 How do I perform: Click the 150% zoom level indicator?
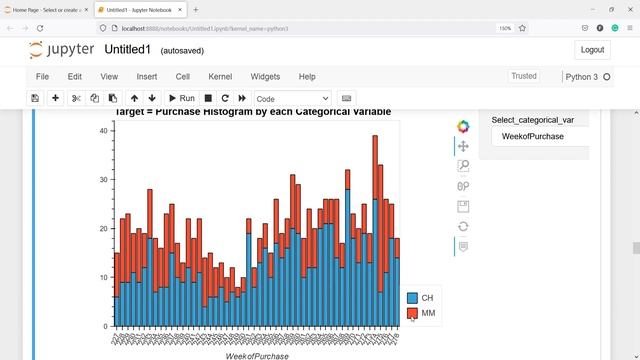505,28
